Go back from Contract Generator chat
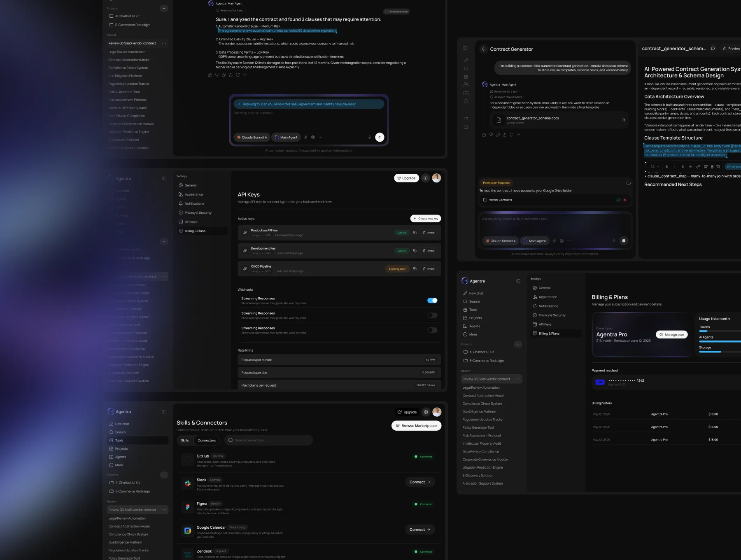The width and height of the screenshot is (741, 560). 484,49
